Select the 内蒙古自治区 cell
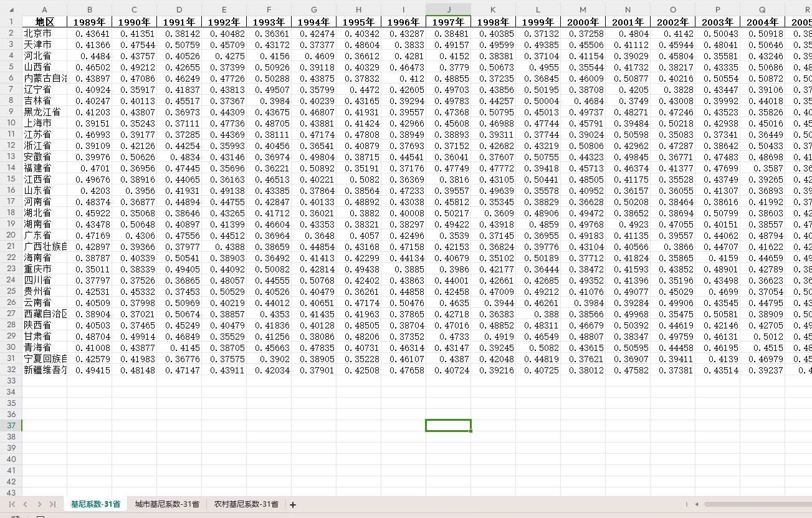 tap(44, 77)
